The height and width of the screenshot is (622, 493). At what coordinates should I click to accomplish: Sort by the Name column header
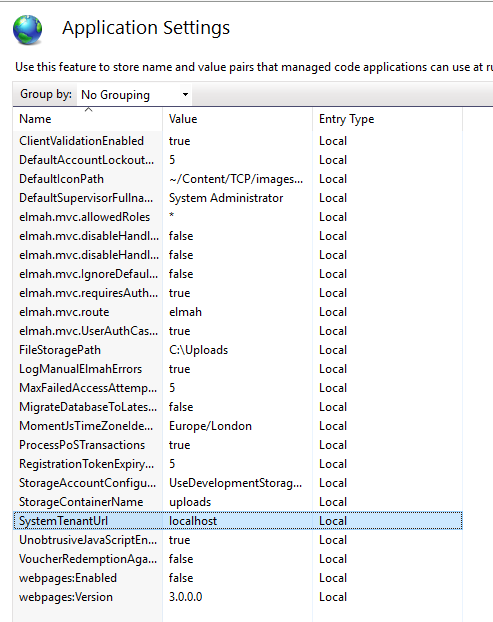[88, 119]
